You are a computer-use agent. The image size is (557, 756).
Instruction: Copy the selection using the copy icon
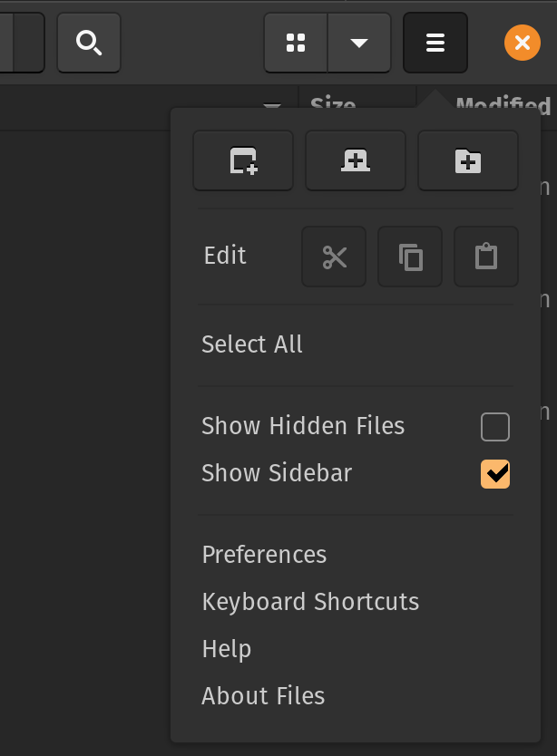[x=409, y=256]
